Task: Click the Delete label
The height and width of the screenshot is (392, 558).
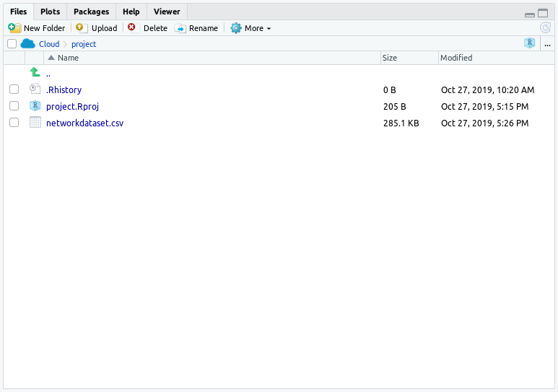Action: pyautogui.click(x=155, y=28)
